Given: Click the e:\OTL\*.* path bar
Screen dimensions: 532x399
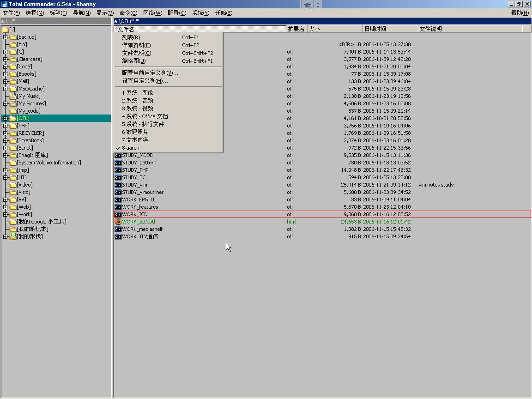Looking at the screenshot, I should point(322,21).
